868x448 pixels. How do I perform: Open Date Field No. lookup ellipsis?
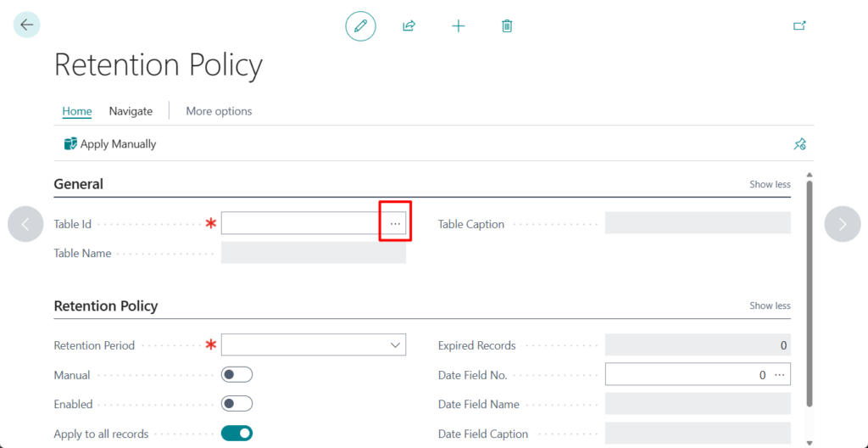(779, 375)
